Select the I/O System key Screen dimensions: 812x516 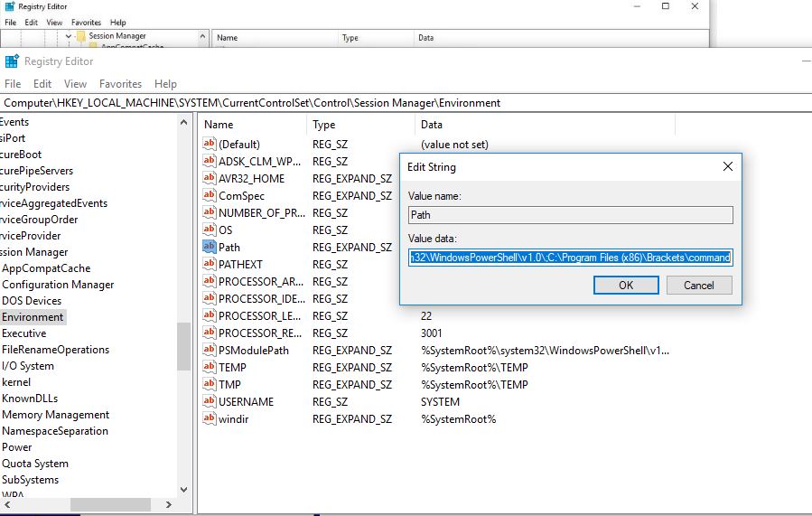pyautogui.click(x=28, y=366)
